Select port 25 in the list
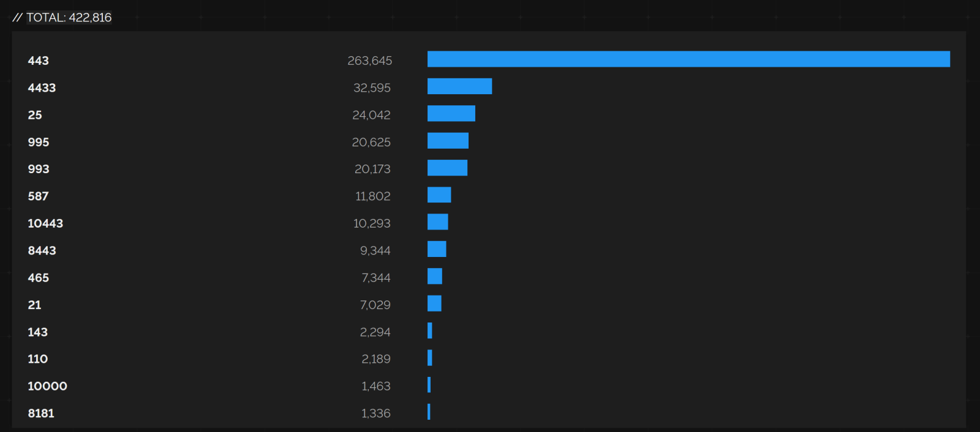 [x=35, y=115]
